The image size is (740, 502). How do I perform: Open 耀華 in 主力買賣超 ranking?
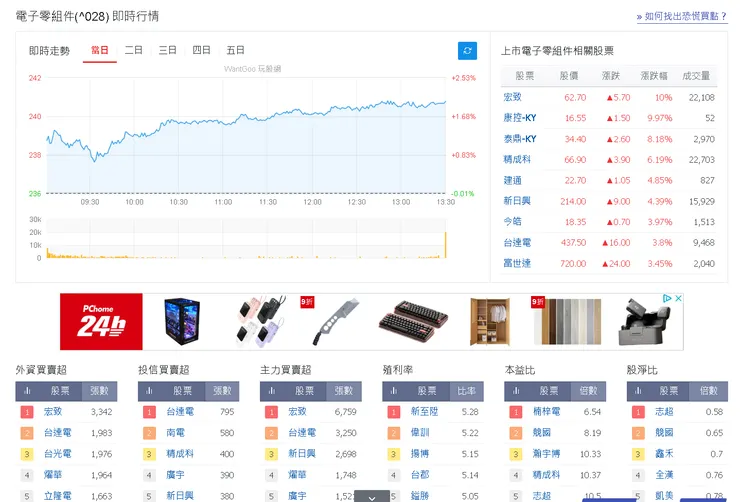pos(297,475)
